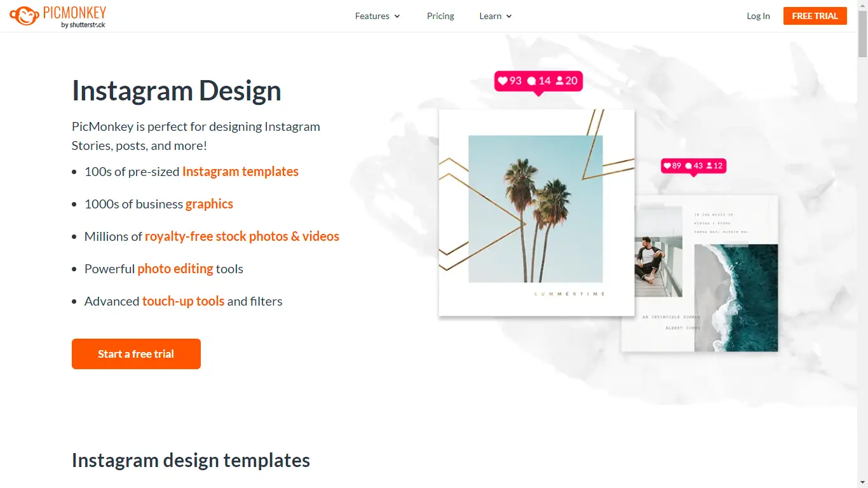Open the Learn menu label

click(491, 16)
